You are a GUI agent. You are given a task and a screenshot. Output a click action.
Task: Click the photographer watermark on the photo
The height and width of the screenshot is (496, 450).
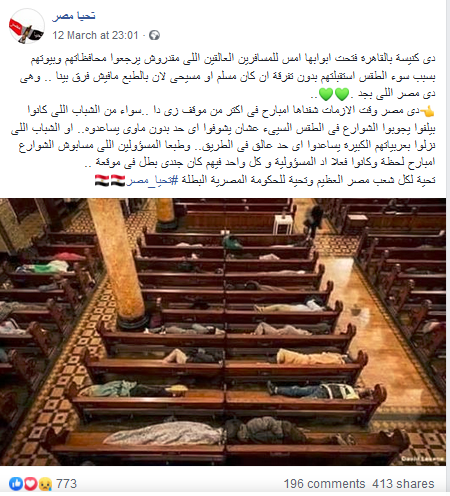(x=422, y=459)
